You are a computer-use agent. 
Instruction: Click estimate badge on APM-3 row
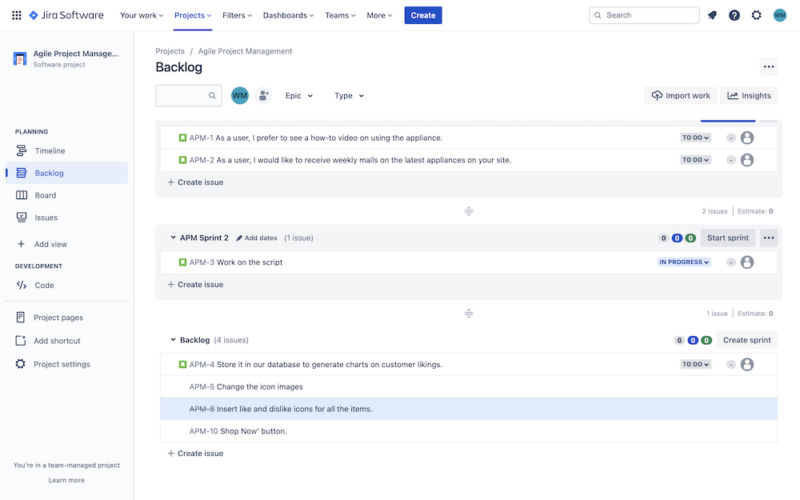pyautogui.click(x=731, y=262)
